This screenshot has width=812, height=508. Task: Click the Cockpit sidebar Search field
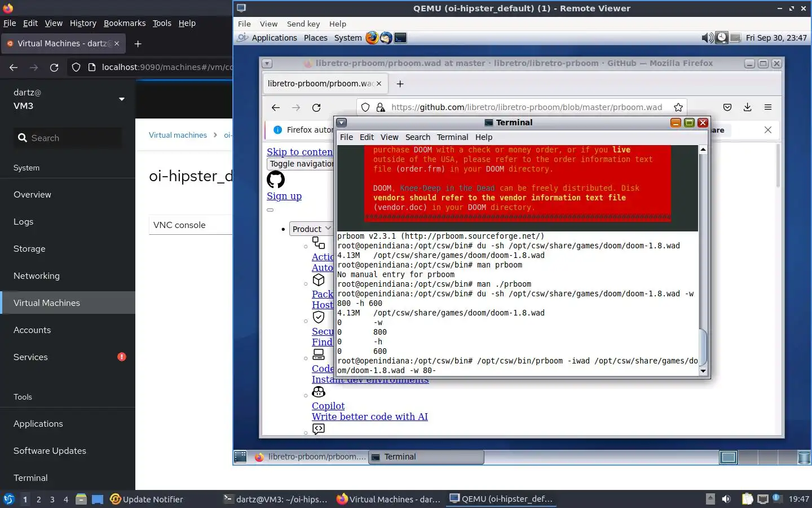click(x=68, y=138)
